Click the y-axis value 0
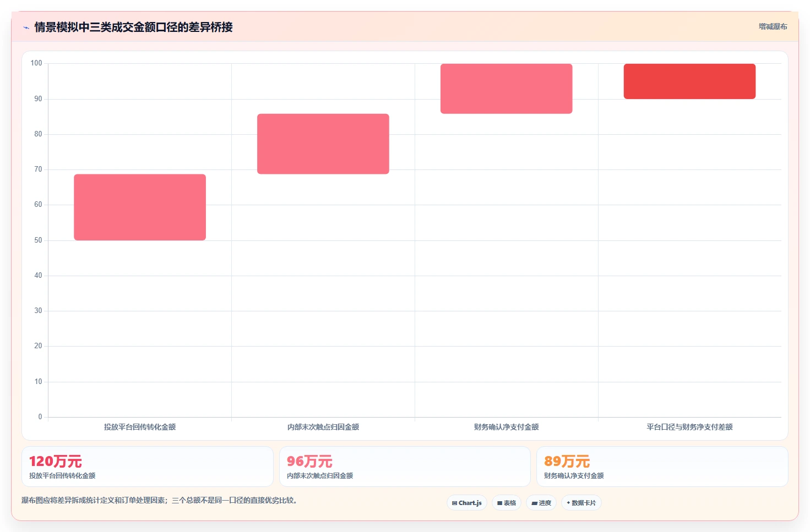Image resolution: width=810 pixels, height=532 pixels. tap(40, 417)
